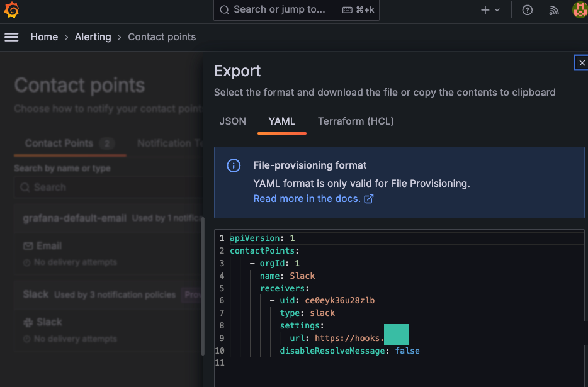Click the Grafana logo
The image size is (588, 387).
(11, 9)
